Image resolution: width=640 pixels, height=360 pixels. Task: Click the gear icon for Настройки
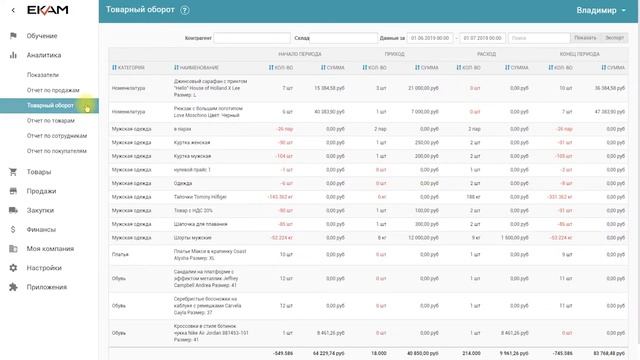(x=13, y=268)
